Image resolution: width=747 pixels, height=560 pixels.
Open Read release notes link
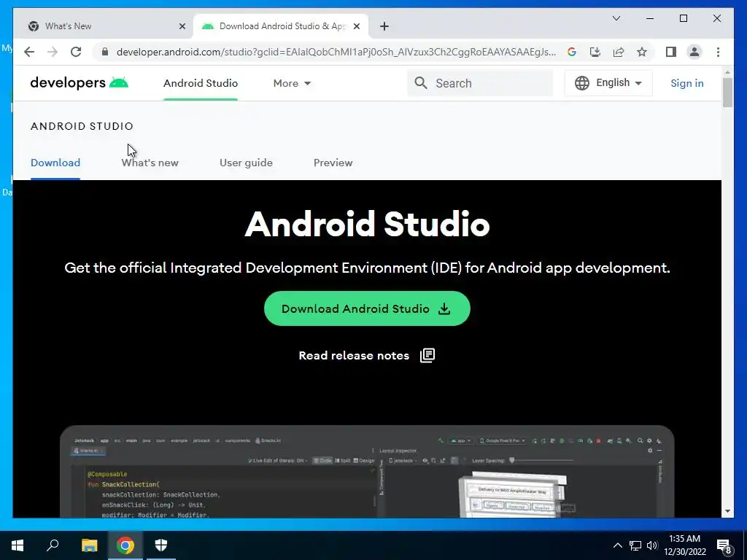tap(354, 355)
